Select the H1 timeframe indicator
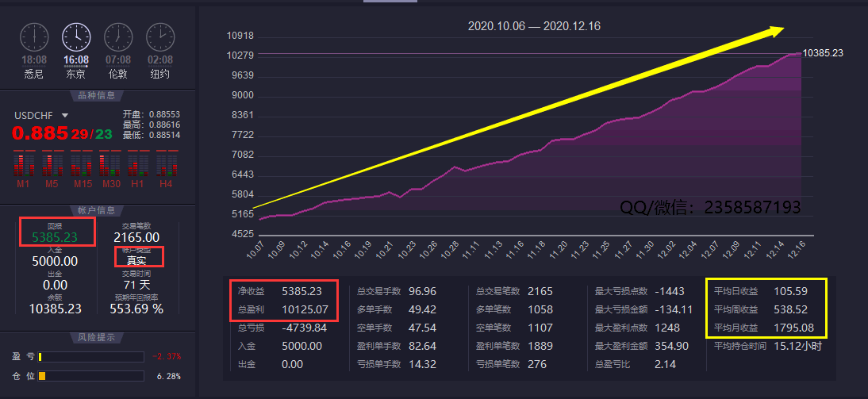This screenshot has width=868, height=399. 138,167
